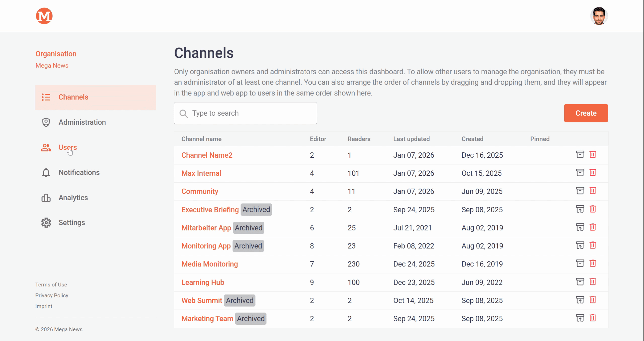644x341 pixels.
Task: Archive the Community channel
Action: (x=580, y=191)
